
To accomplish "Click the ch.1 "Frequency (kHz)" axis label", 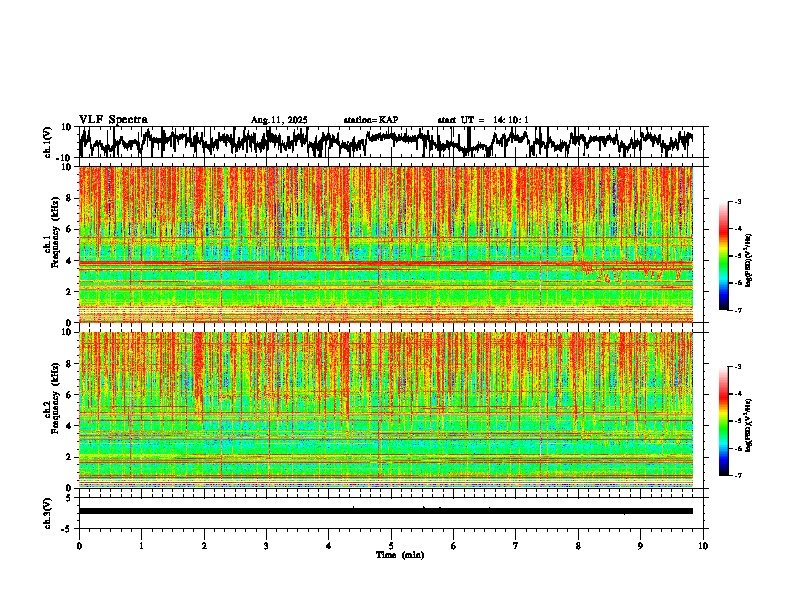I will tap(56, 233).
